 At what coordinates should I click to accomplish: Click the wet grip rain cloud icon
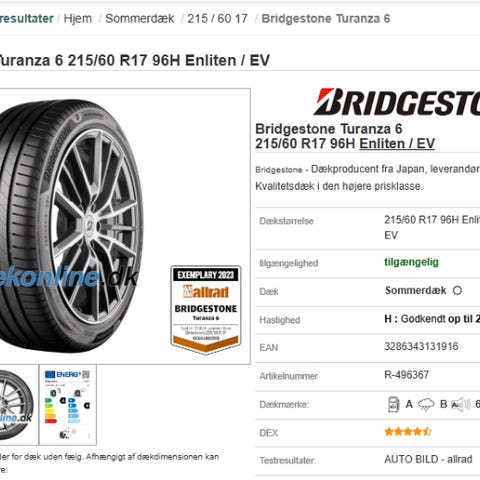426,405
